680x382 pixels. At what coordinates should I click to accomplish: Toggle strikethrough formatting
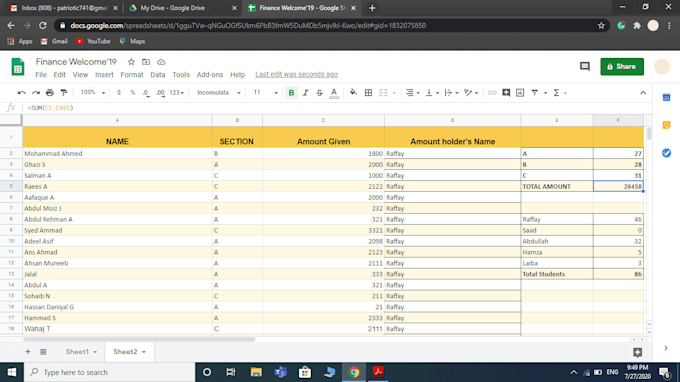[x=319, y=93]
